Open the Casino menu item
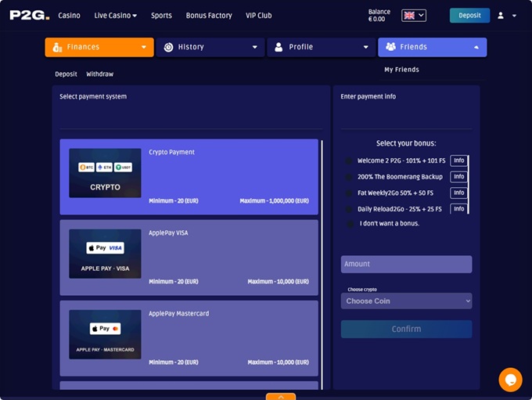Image resolution: width=532 pixels, height=400 pixels. point(69,16)
